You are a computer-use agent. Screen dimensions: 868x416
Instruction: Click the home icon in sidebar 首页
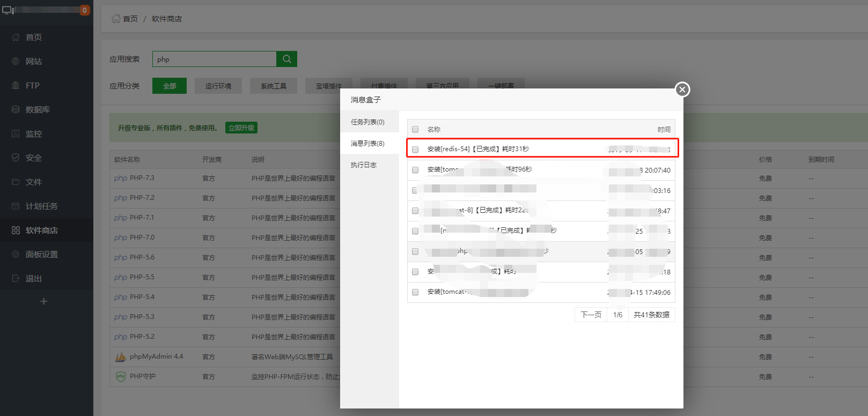coord(16,37)
